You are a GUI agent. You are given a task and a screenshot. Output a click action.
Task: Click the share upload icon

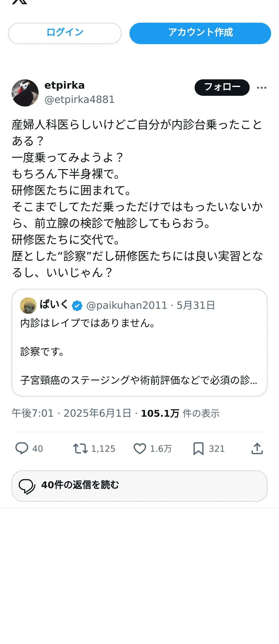coord(257,448)
